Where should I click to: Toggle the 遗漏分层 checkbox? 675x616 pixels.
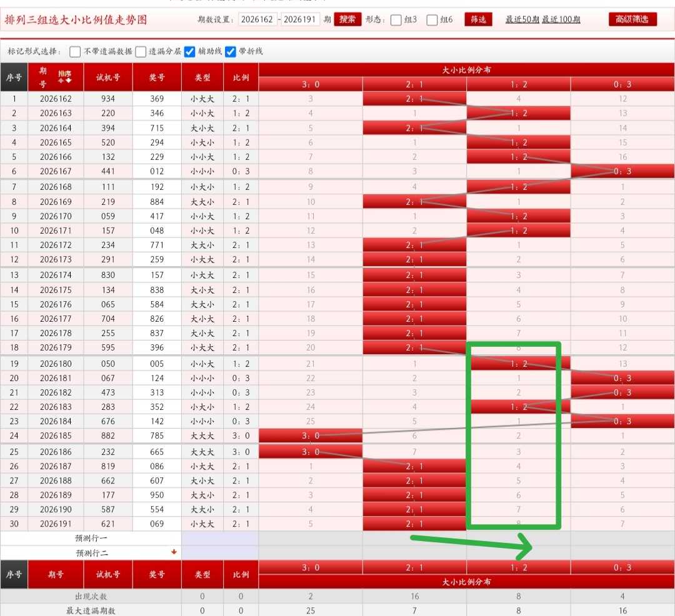141,52
